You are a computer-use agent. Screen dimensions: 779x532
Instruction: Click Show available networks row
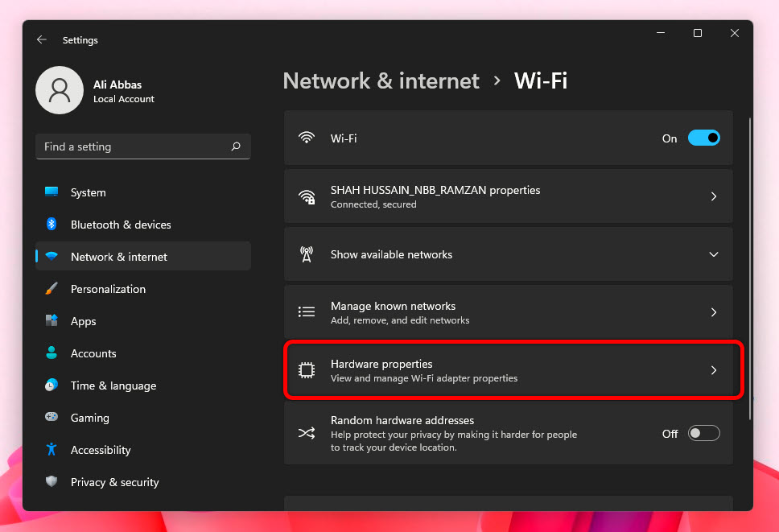click(x=509, y=254)
